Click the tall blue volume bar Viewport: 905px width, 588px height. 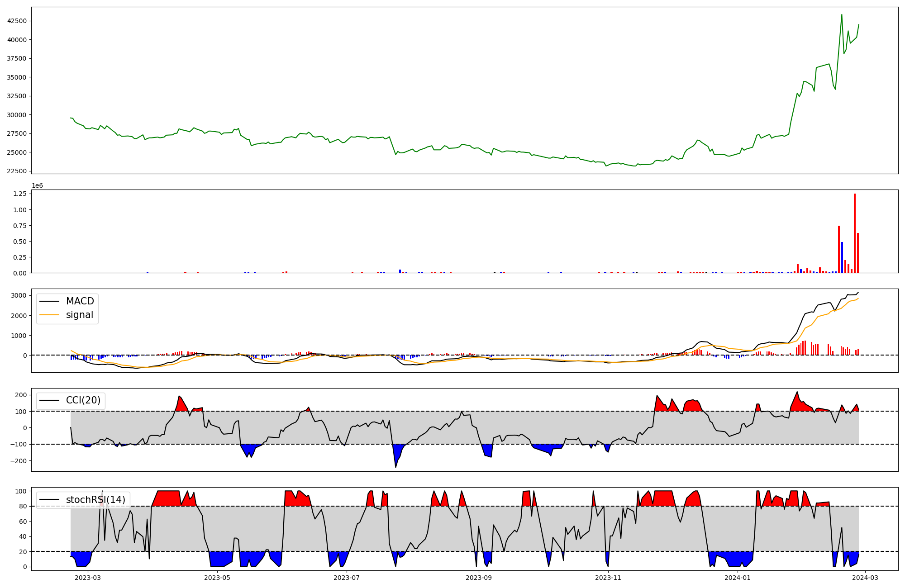(x=842, y=257)
